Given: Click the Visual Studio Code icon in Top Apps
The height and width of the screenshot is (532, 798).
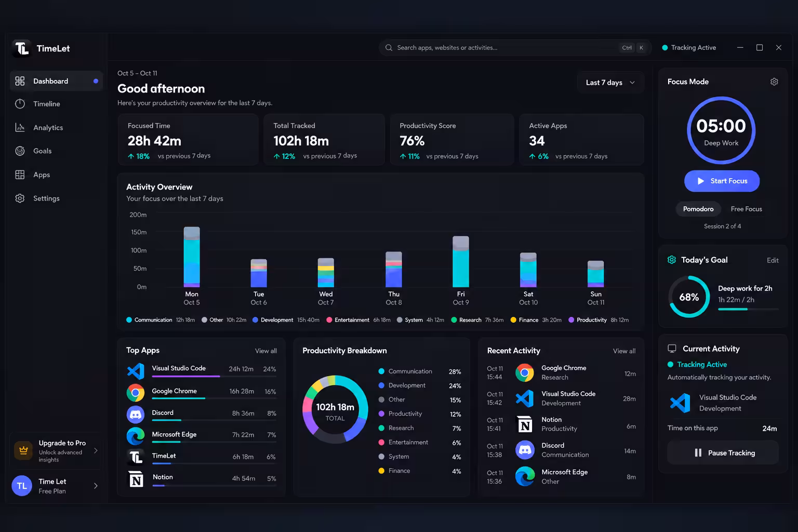Looking at the screenshot, I should pos(136,370).
